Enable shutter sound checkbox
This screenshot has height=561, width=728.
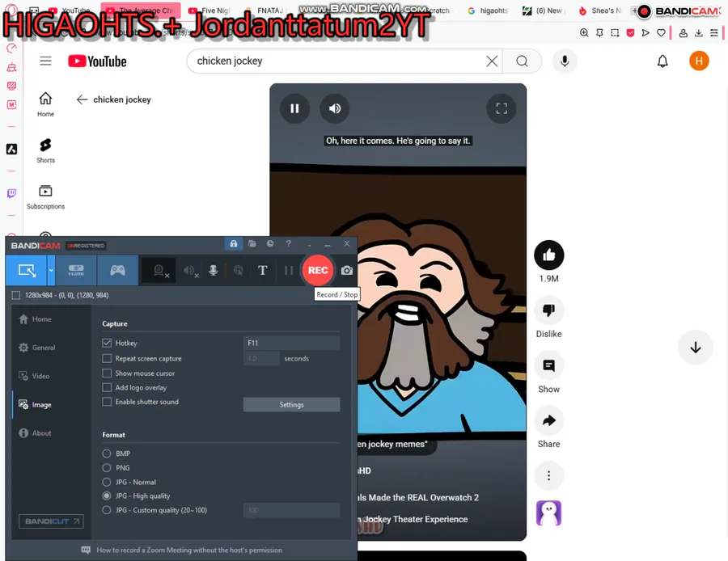tap(107, 402)
